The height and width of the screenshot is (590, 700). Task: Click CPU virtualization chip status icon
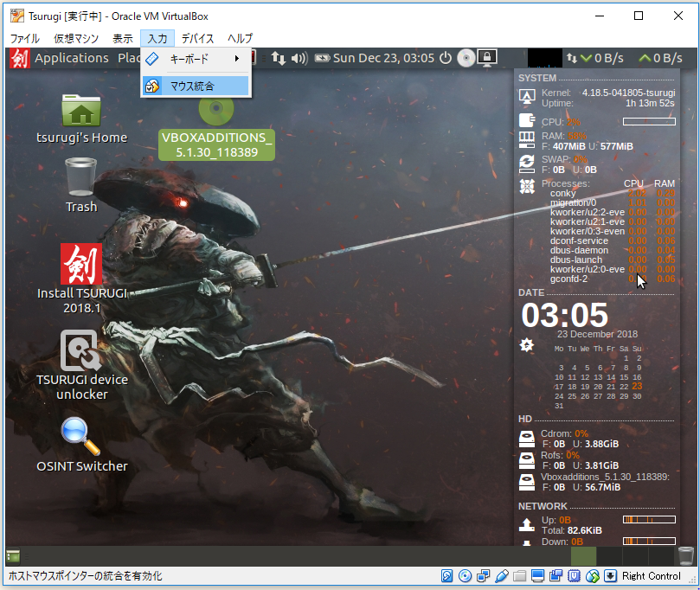[x=575, y=576]
